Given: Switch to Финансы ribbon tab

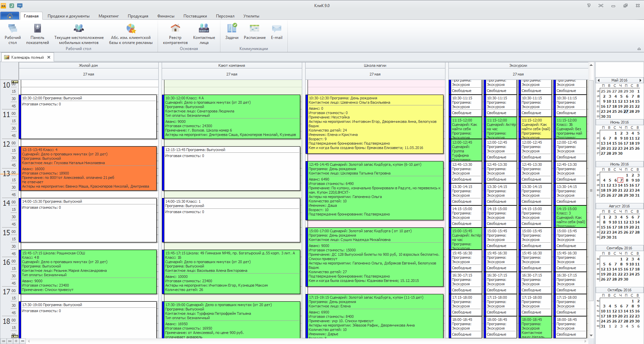Looking at the screenshot, I should 166,16.
